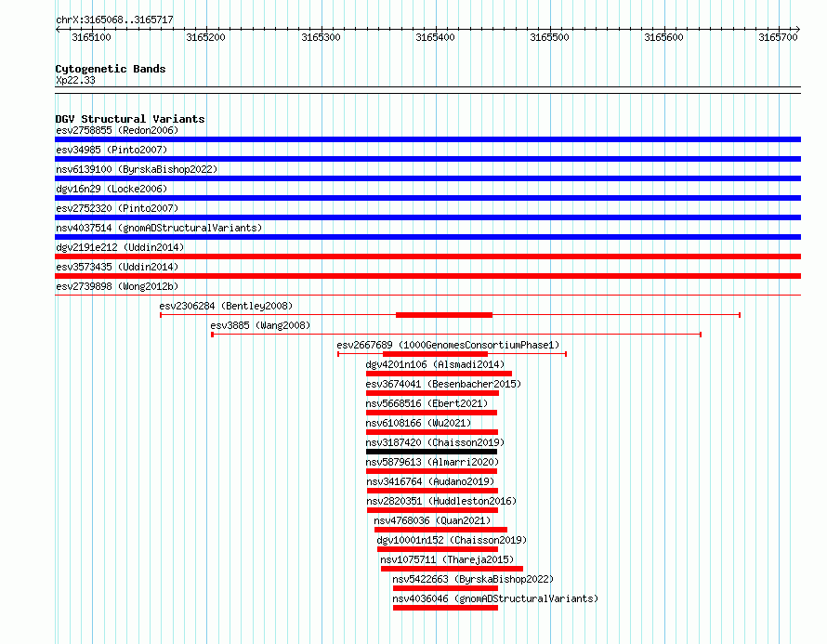
Task: Select the dgv2191e212 (Uddin2014) label
Action: coord(120,247)
